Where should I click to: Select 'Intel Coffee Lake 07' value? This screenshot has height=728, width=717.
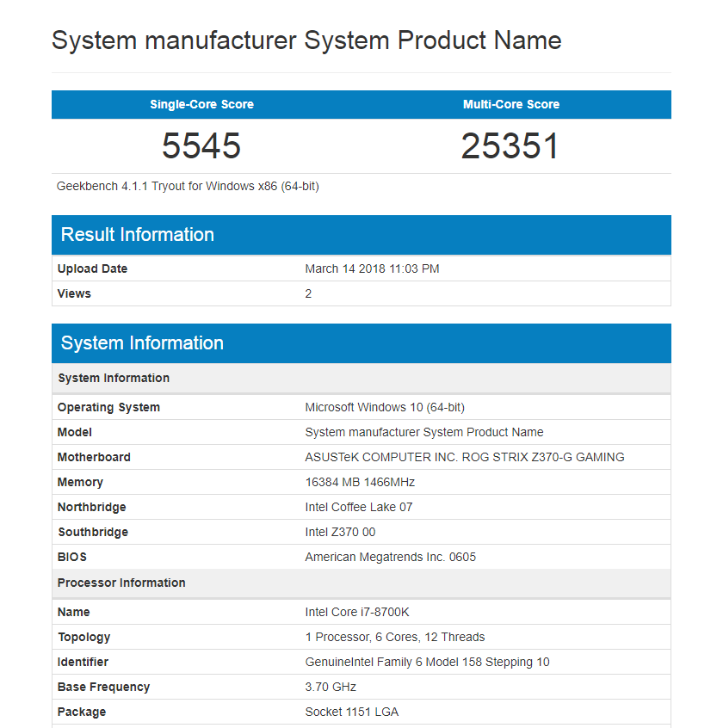358,508
